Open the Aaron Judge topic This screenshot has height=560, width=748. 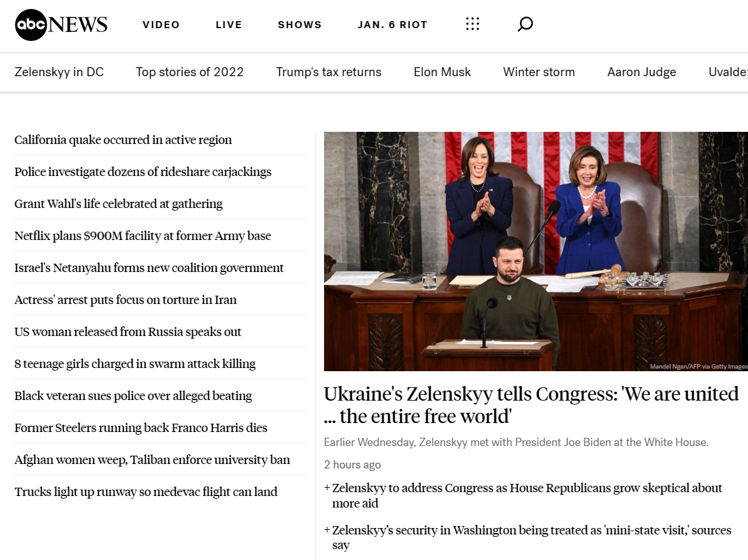(x=641, y=72)
